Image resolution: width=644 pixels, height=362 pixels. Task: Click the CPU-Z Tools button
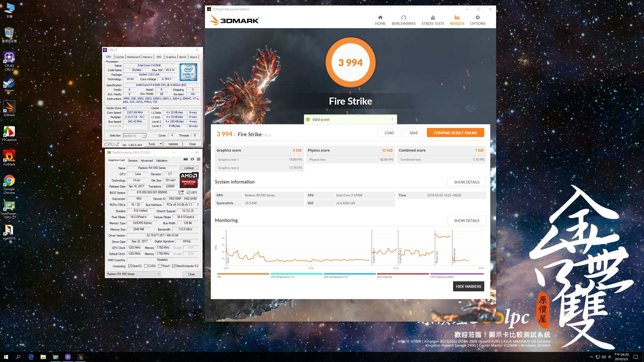pyautogui.click(x=152, y=144)
